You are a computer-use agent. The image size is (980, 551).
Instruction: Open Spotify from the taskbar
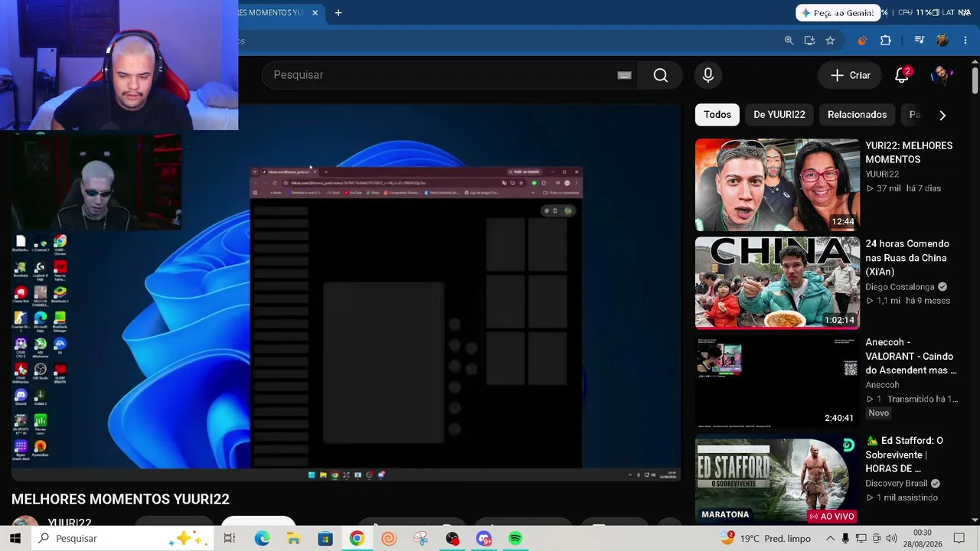(x=515, y=539)
